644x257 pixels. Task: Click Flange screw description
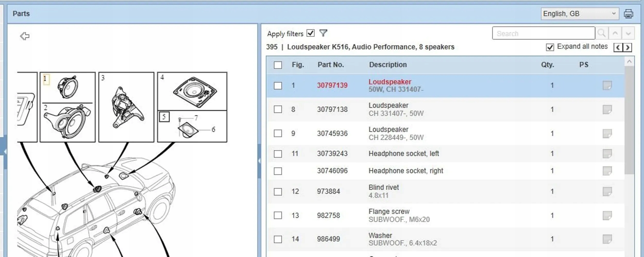(x=389, y=211)
